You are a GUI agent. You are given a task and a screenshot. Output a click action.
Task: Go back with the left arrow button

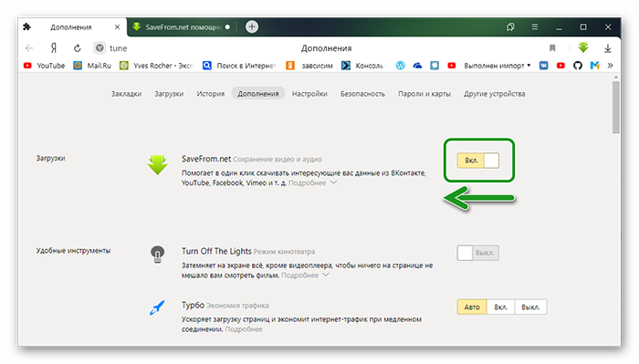[29, 48]
